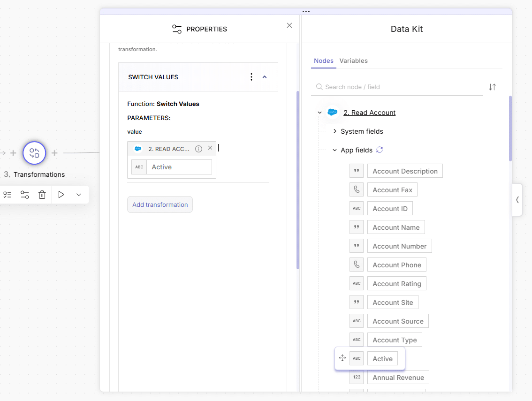
Task: Click Add transformation button
Action: click(x=160, y=204)
